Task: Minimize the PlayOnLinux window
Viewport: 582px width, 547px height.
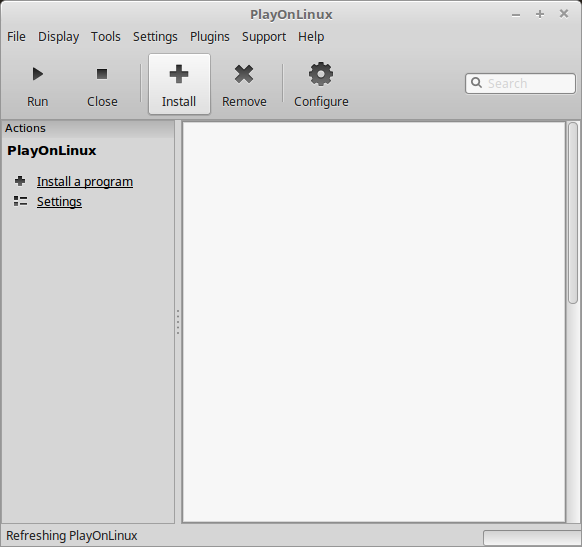Action: 516,15
